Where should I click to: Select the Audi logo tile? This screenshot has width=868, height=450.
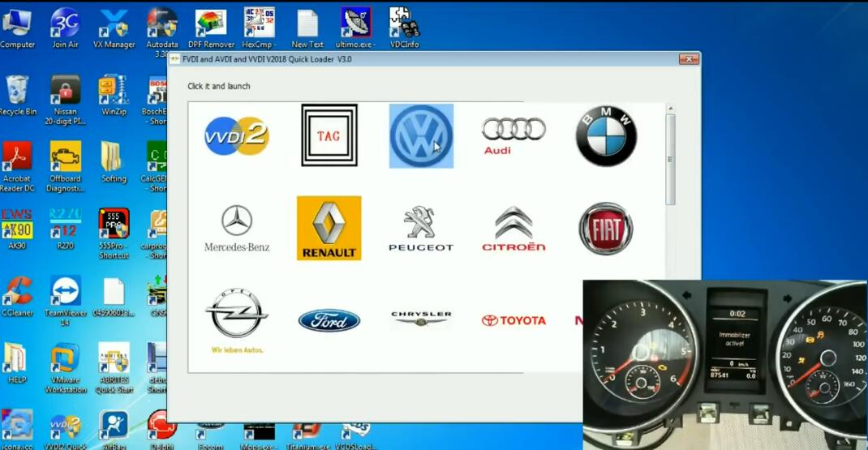pos(513,136)
